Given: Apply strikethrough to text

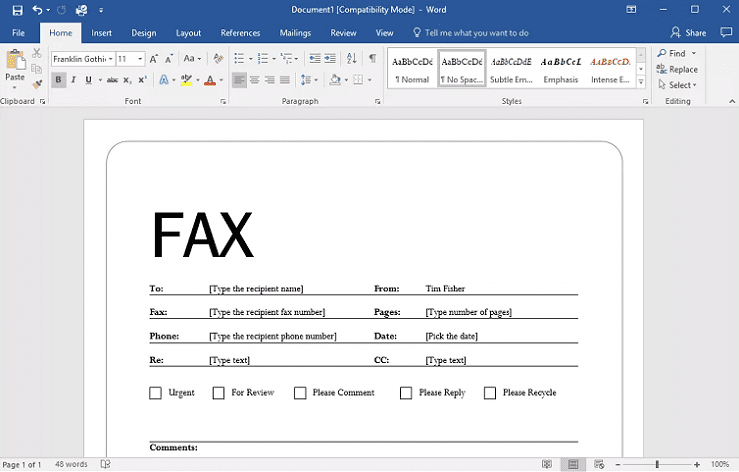Looking at the screenshot, I should pyautogui.click(x=112, y=80).
